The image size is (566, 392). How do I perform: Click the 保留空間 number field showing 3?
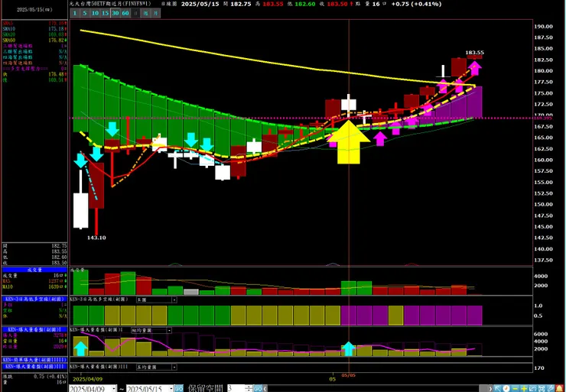point(236,389)
